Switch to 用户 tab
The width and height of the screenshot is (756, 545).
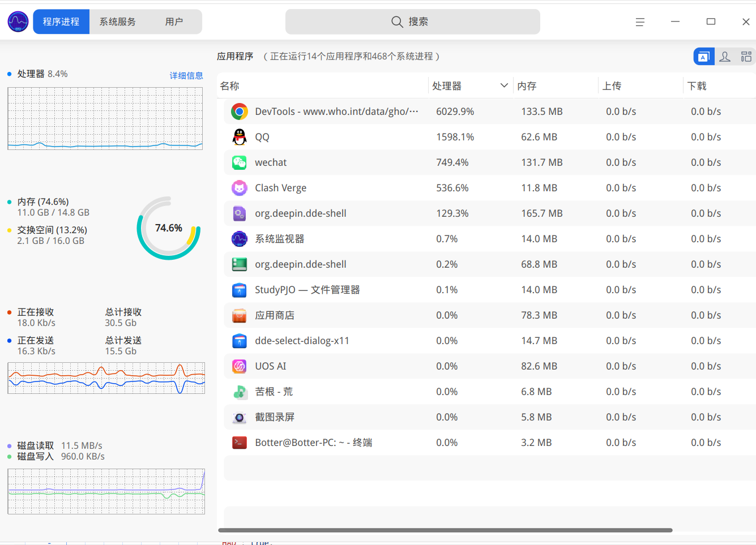point(174,22)
